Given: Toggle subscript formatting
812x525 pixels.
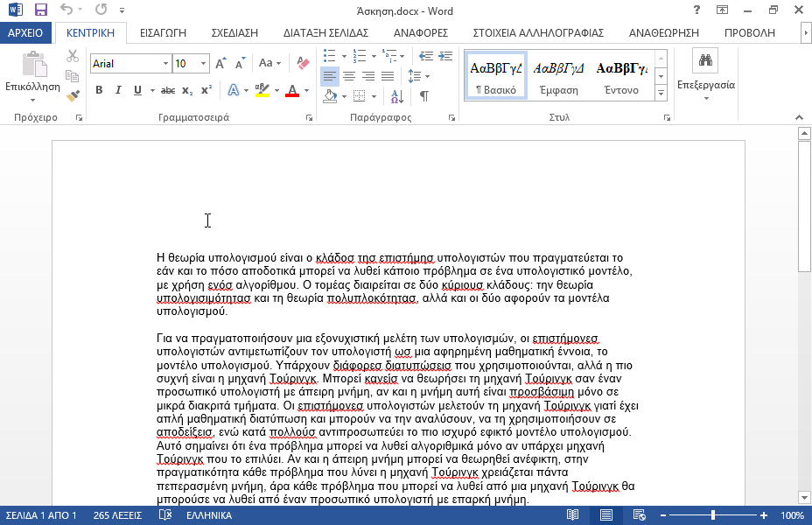Looking at the screenshot, I should coord(187,91).
